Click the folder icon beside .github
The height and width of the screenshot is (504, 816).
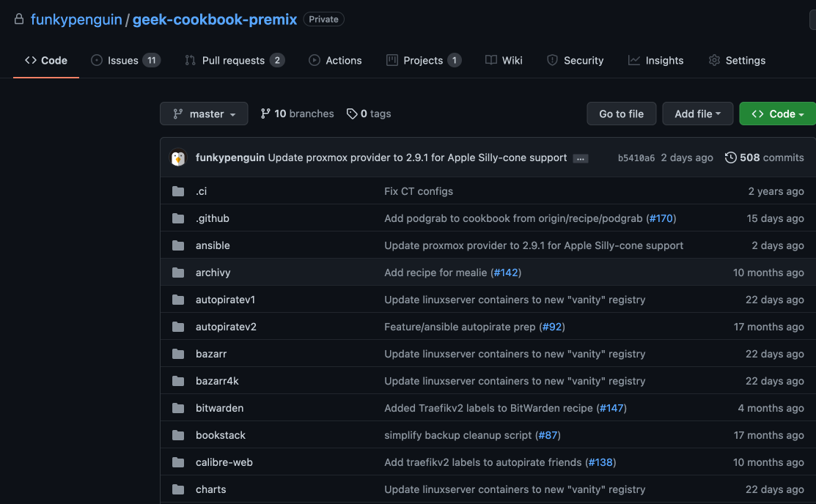(178, 218)
